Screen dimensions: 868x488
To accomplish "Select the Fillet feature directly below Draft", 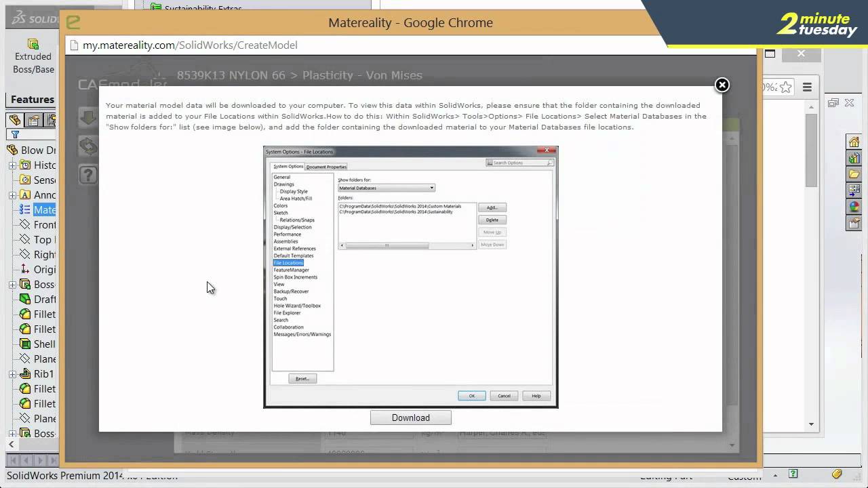I will pos(38,314).
